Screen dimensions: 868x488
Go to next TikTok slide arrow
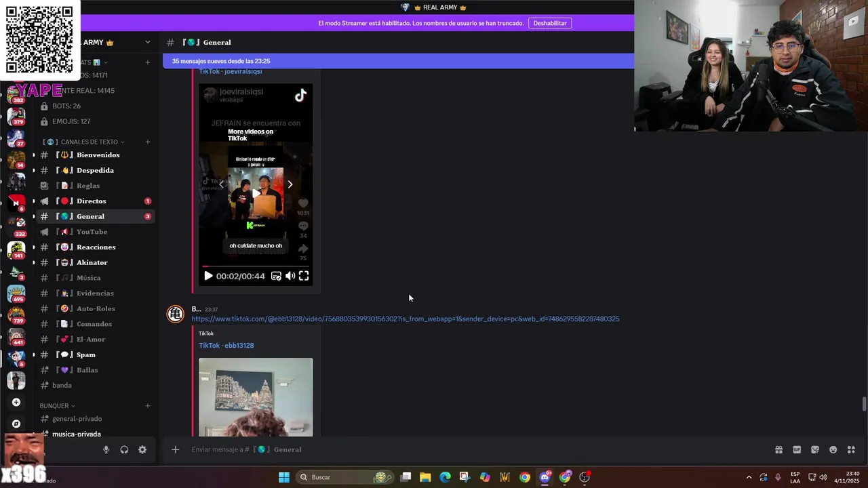point(290,184)
